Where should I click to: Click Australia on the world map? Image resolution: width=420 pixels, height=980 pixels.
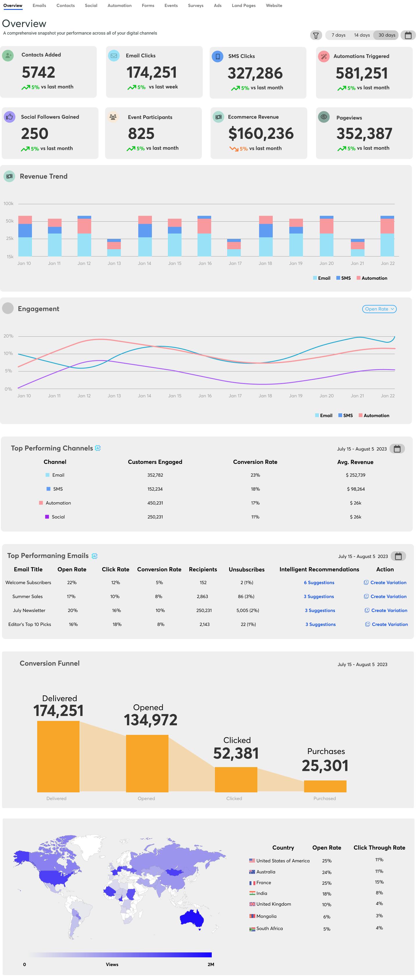[x=192, y=918]
